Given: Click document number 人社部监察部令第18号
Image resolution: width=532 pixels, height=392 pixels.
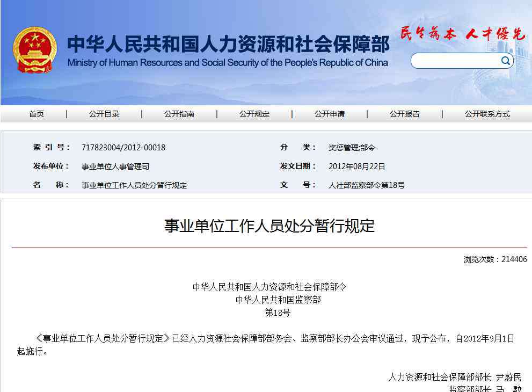Looking at the screenshot, I should coord(367,185).
